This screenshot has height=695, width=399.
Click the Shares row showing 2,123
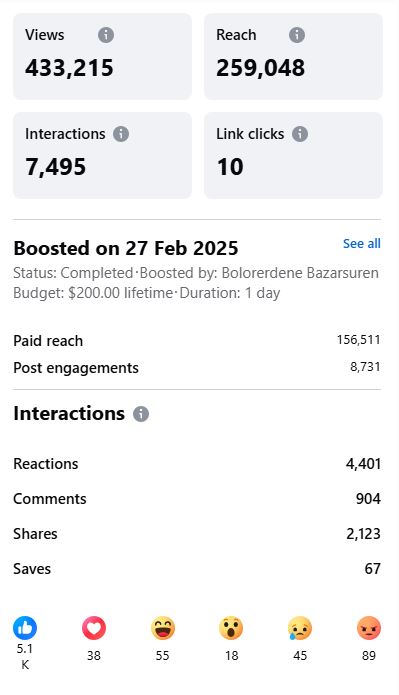click(197, 534)
